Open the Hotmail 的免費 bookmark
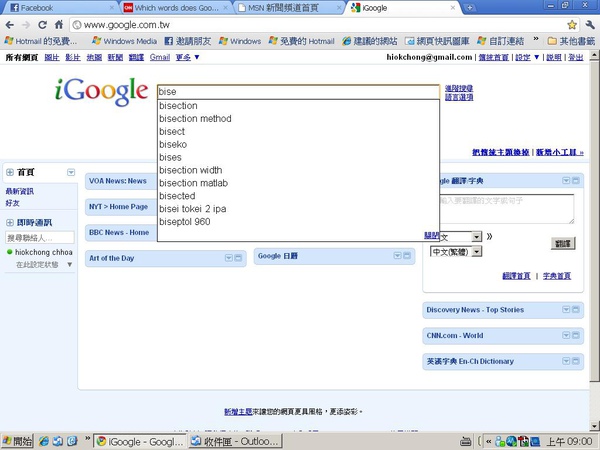The image size is (600, 450). coord(41,41)
